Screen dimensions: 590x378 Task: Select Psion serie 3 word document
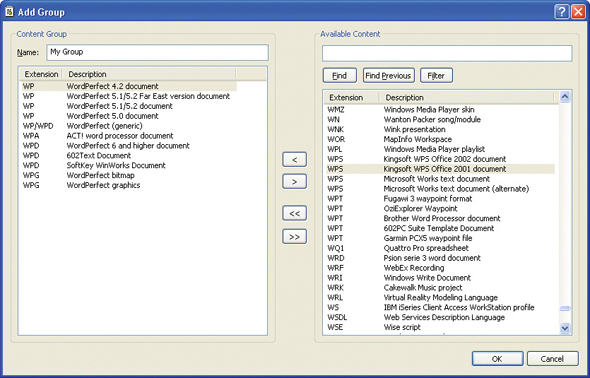440,258
